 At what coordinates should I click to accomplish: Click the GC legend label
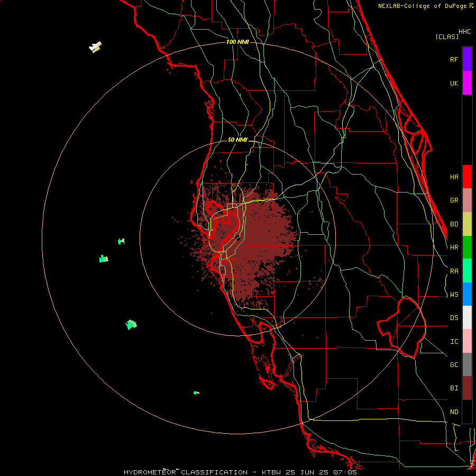[454, 365]
